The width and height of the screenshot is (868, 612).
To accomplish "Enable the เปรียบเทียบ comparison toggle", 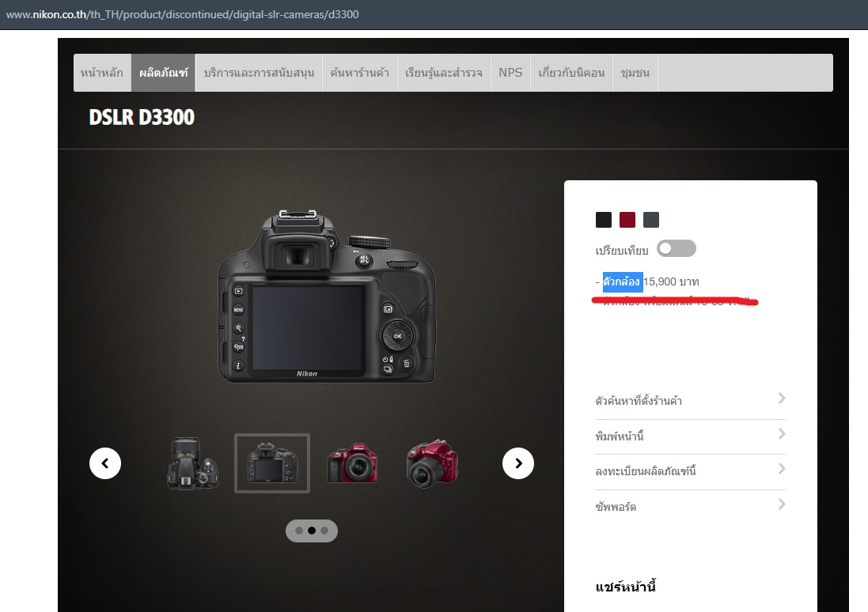I will [677, 248].
